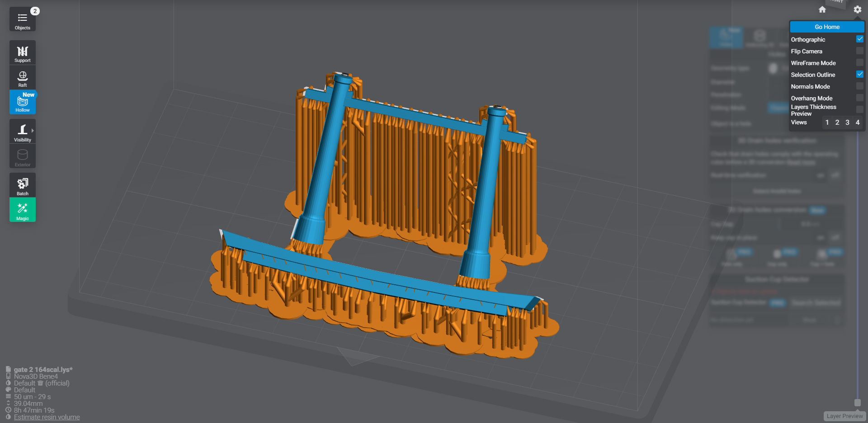868x423 pixels.
Task: Open the Hollow tool
Action: 22,102
